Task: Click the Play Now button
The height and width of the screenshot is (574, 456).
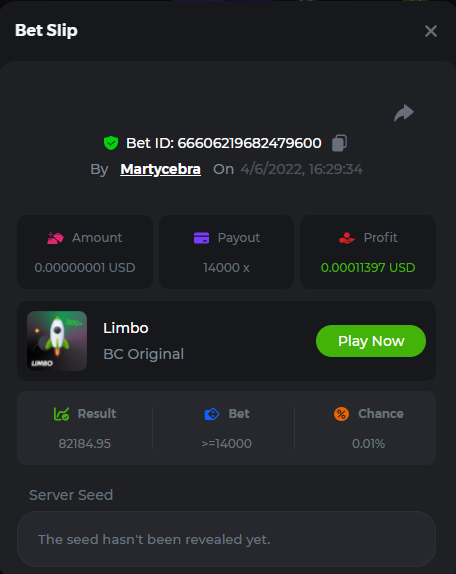Action: click(371, 341)
